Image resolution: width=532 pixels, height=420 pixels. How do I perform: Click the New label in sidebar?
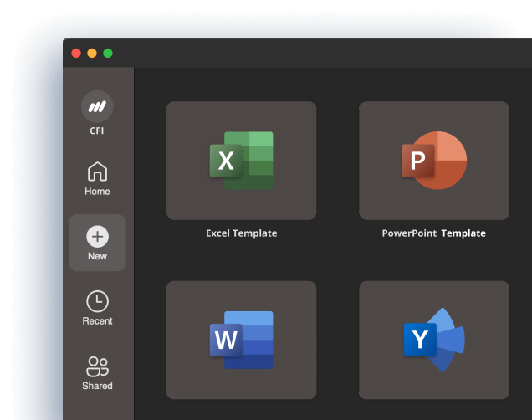(97, 256)
